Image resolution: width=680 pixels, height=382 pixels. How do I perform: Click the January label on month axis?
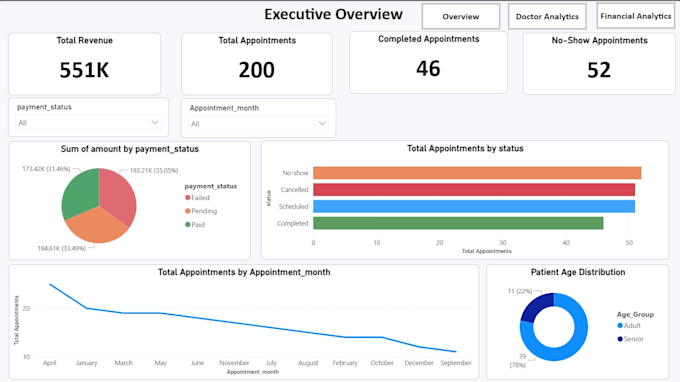coord(86,363)
